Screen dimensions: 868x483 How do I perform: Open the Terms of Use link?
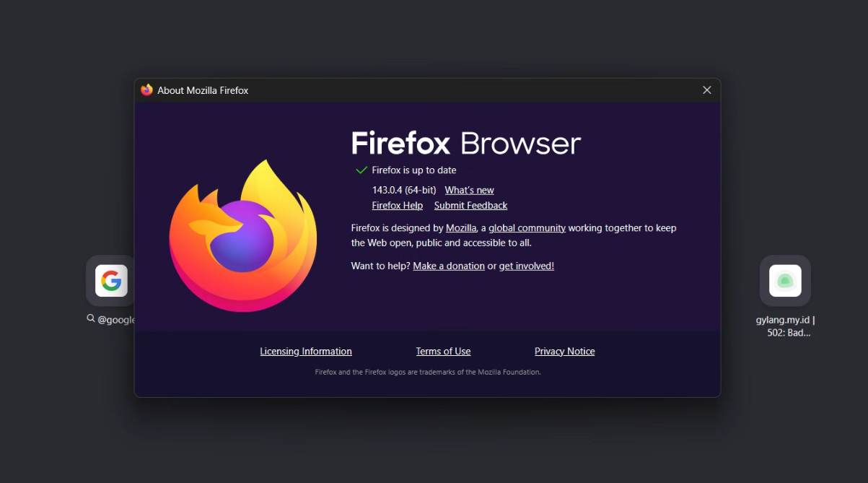[x=443, y=352]
